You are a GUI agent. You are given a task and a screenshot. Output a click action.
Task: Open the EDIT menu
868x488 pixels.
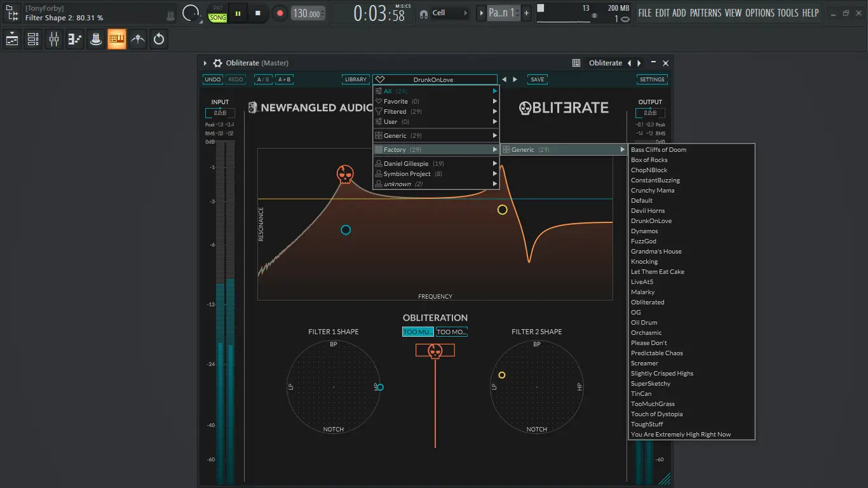pos(662,13)
